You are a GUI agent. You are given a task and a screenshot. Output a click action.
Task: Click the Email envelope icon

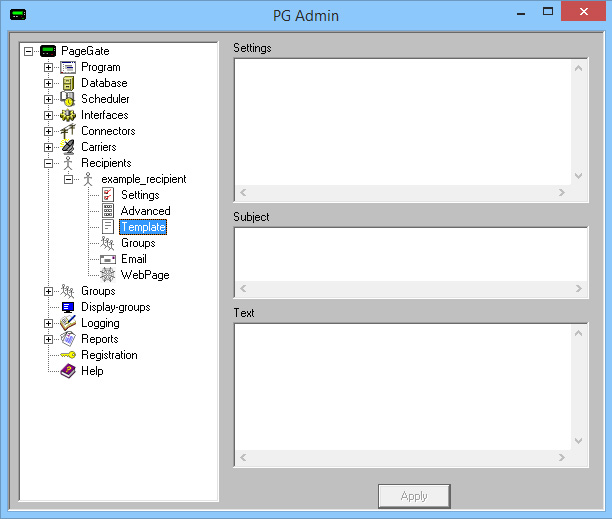tap(108, 259)
